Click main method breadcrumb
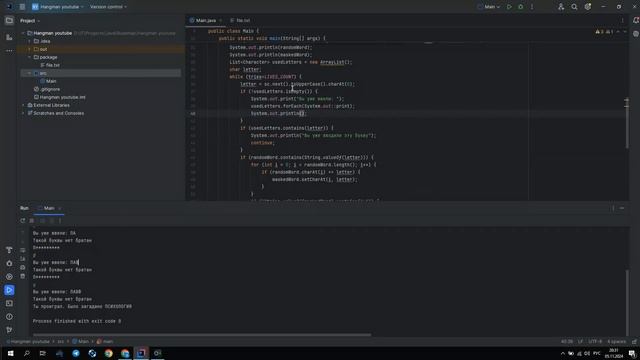The height and width of the screenshot is (360, 640). tap(105, 341)
